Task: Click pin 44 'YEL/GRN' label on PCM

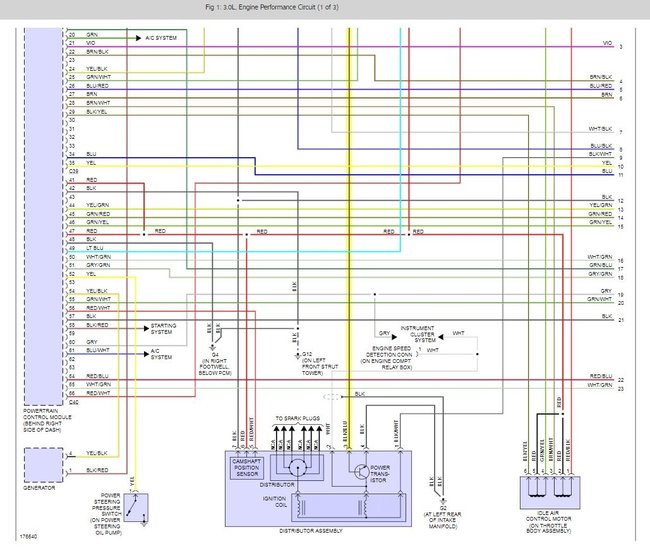Action: coord(98,205)
